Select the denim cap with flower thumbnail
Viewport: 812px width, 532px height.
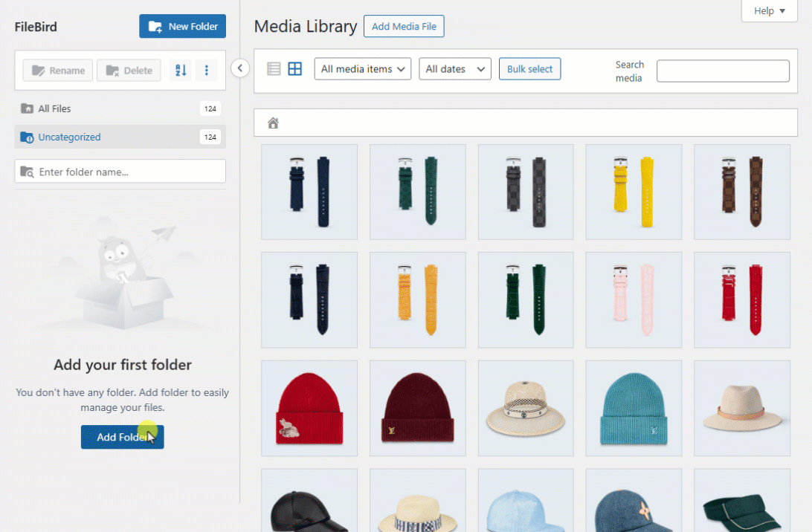634,501
